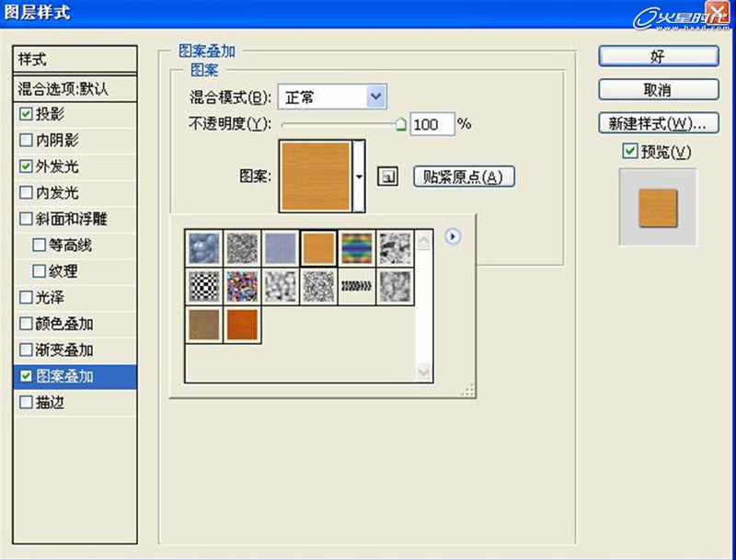The width and height of the screenshot is (736, 560).
Task: Collapse the pattern picker dropdown arrow
Action: (x=360, y=176)
